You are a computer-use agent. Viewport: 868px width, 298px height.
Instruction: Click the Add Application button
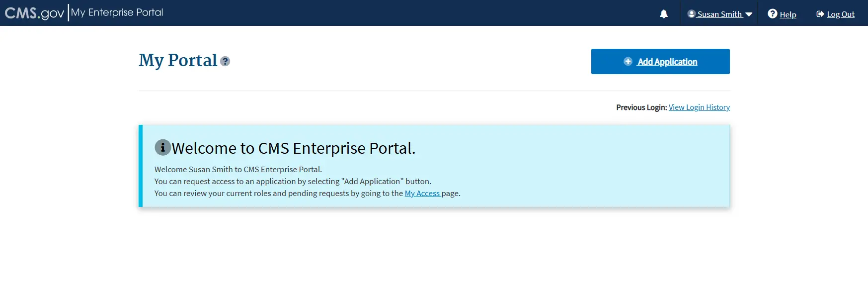coord(660,61)
